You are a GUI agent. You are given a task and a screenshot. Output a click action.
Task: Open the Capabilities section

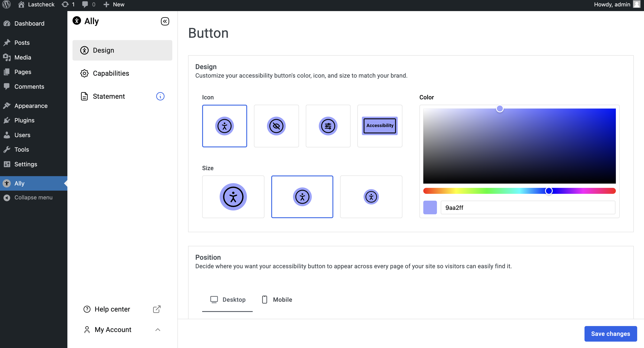[111, 73]
